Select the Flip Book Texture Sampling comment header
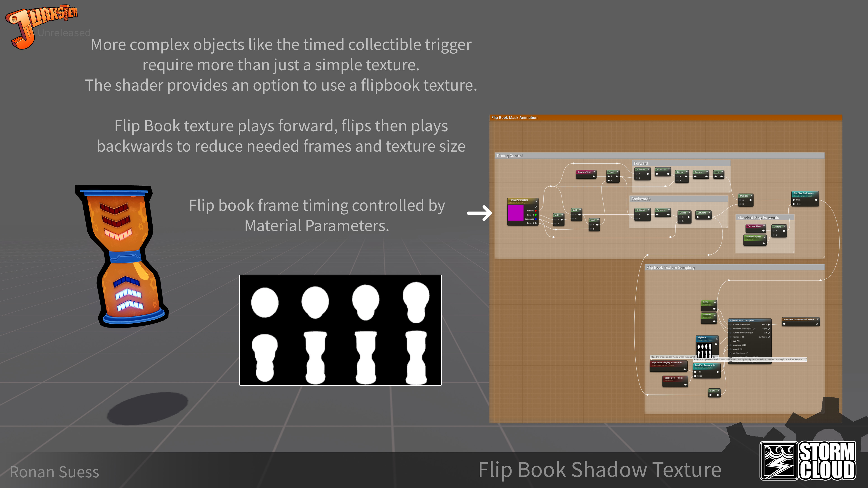 point(670,267)
